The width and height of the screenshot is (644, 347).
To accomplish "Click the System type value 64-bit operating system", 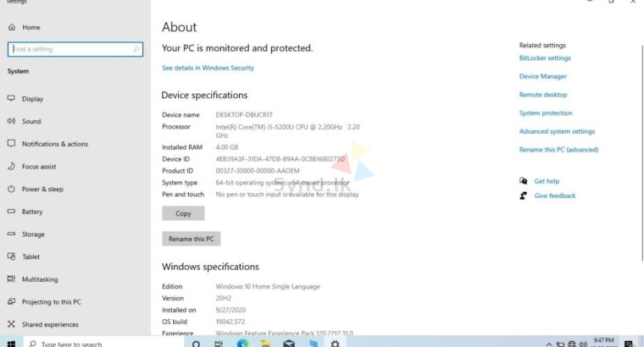I will pos(282,183).
